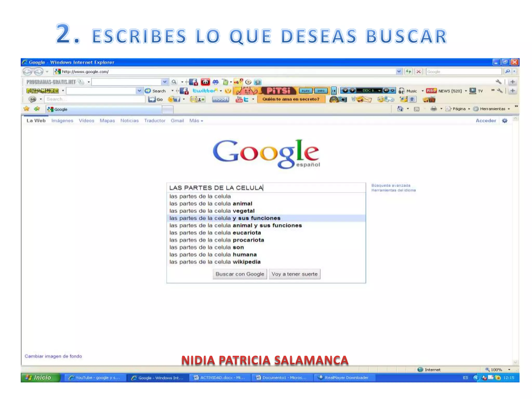Open the radio station selector dropdown
This screenshot has height=399, width=532.
(380, 91)
